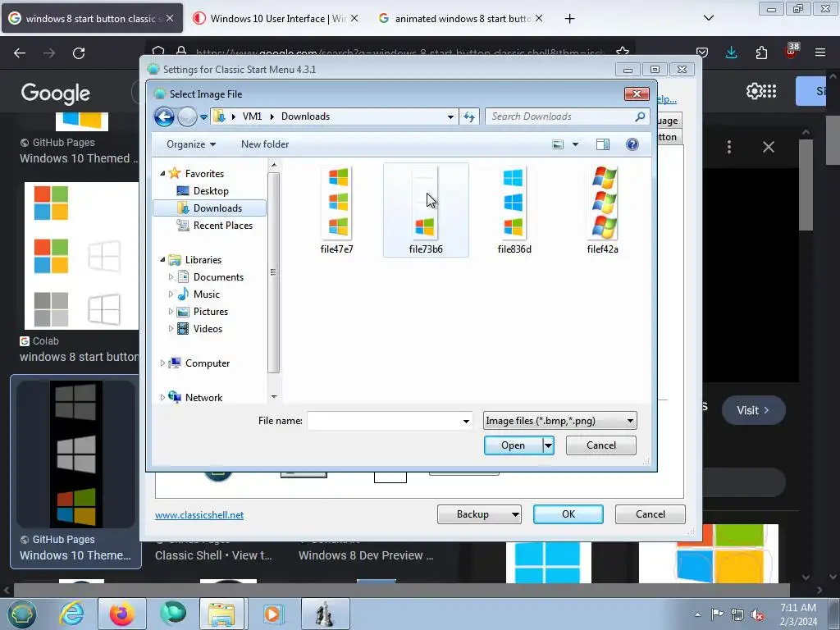The height and width of the screenshot is (630, 840).
Task: Collapse the Libraries tree group
Action: [x=163, y=259]
